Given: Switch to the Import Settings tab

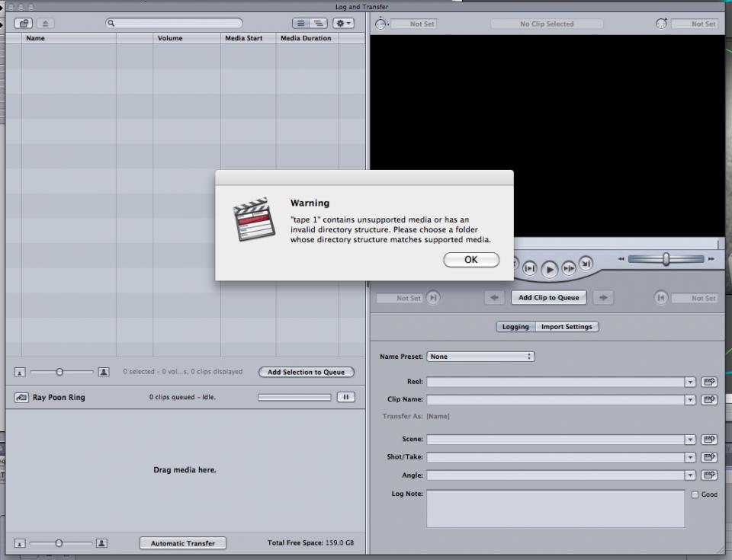Looking at the screenshot, I should click(568, 326).
